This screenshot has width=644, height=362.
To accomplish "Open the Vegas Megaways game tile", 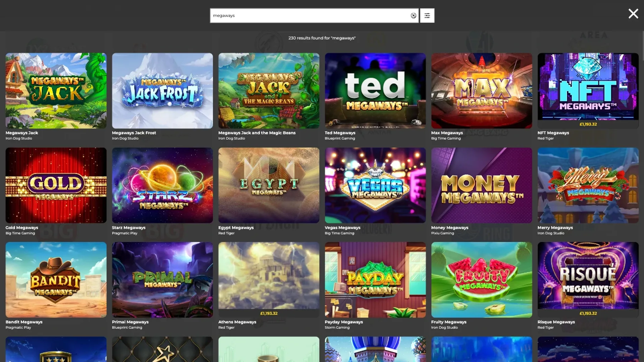I will (x=375, y=185).
